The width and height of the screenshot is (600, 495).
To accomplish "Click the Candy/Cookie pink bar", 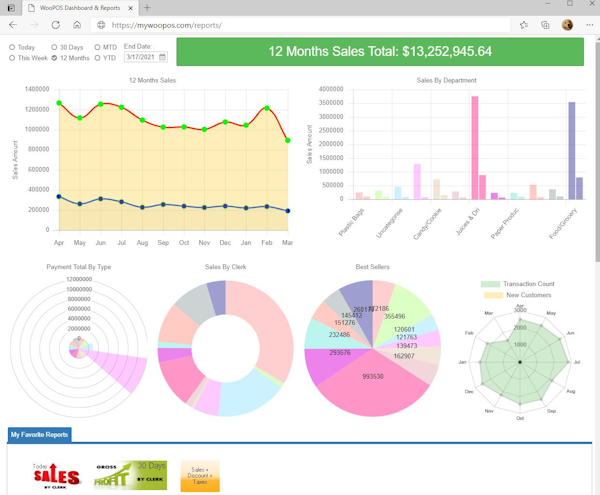I will tap(417, 182).
